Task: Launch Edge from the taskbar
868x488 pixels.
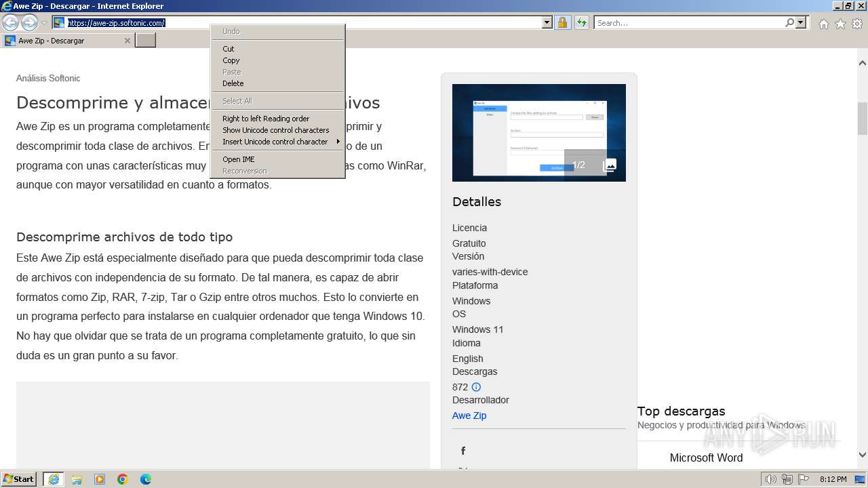Action: click(146, 479)
